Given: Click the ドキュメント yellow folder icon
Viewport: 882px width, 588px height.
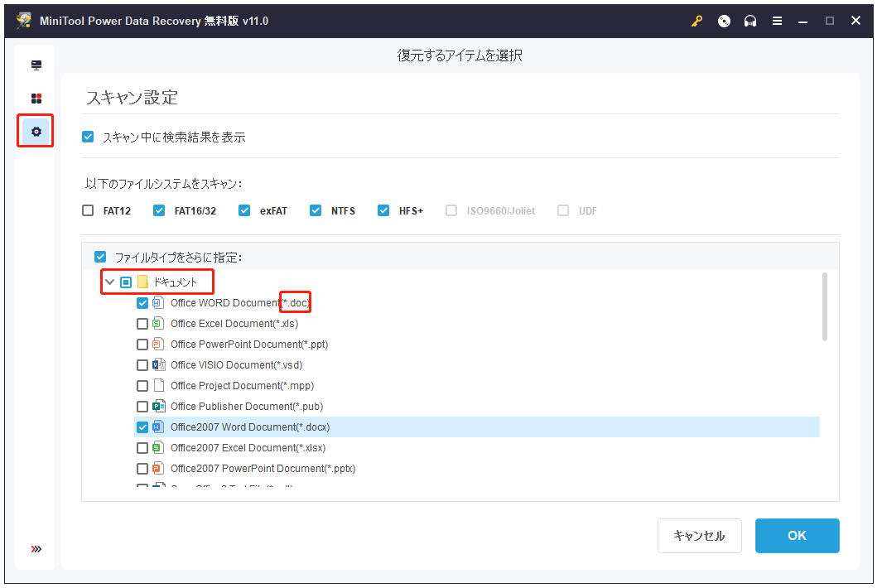Looking at the screenshot, I should coord(143,282).
